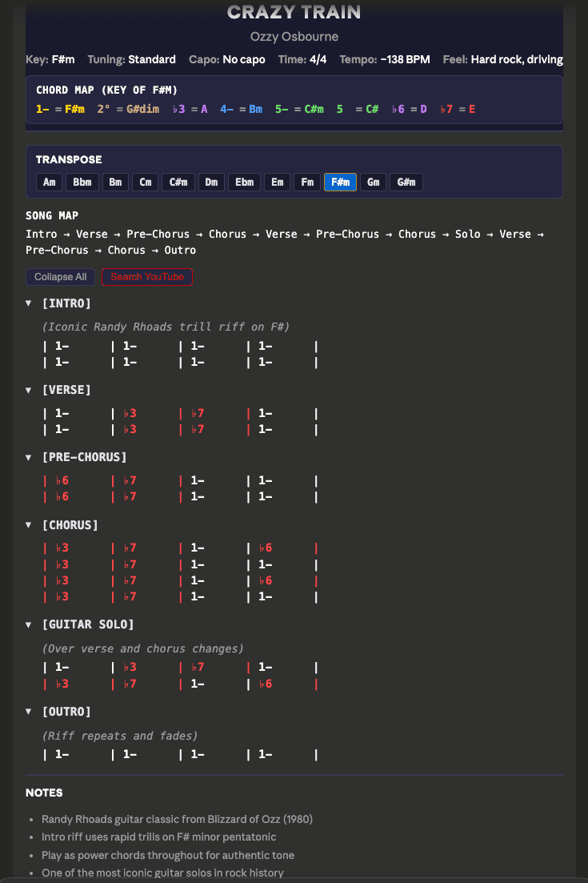
Task: Click the '(Riff repeats and fades)' note
Action: click(120, 736)
